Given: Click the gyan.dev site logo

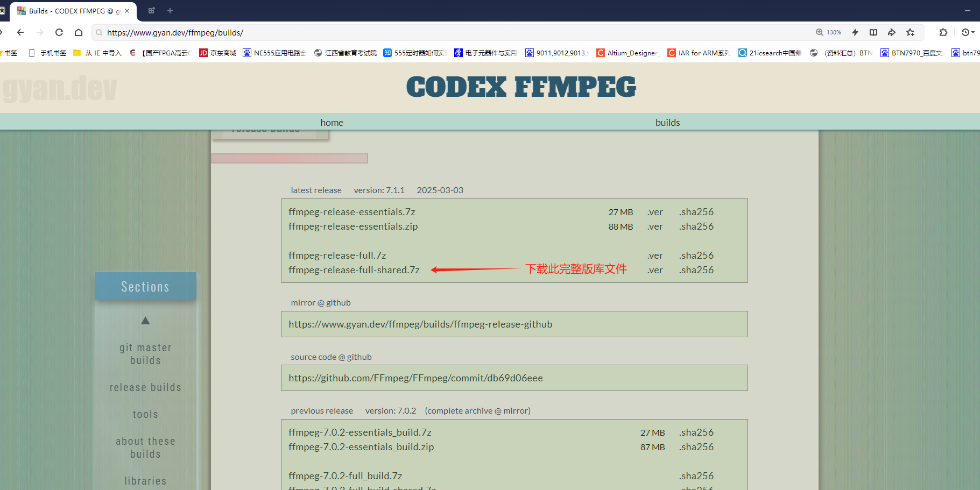Looking at the screenshot, I should point(59,88).
